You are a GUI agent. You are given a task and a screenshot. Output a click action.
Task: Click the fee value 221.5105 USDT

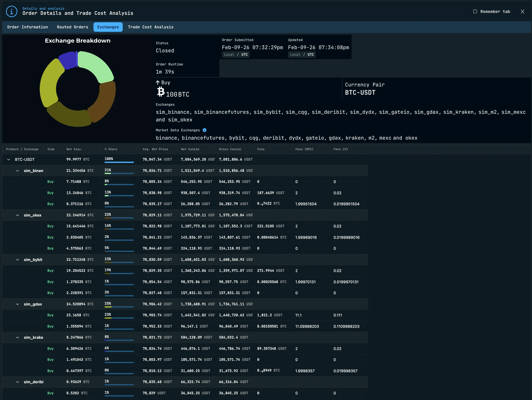[271, 226]
